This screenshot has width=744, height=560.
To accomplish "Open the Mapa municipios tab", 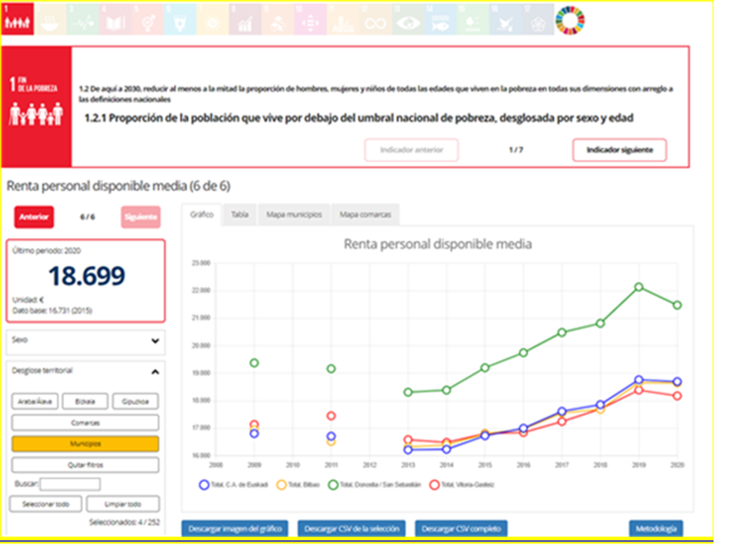I will tap(294, 214).
